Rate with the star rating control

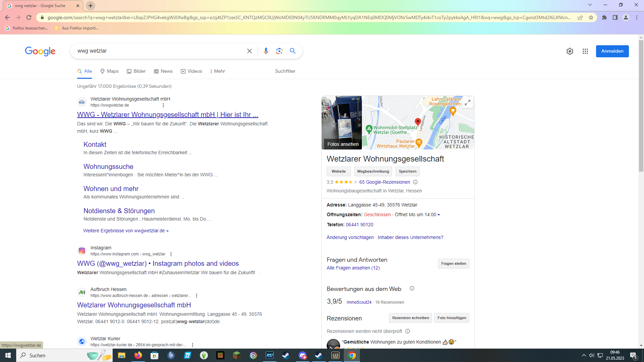tap(345, 182)
